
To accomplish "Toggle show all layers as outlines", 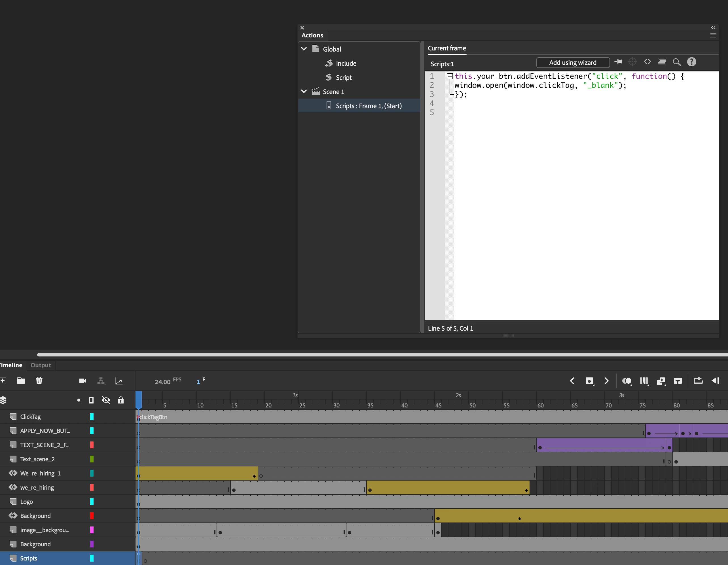I will [x=91, y=400].
